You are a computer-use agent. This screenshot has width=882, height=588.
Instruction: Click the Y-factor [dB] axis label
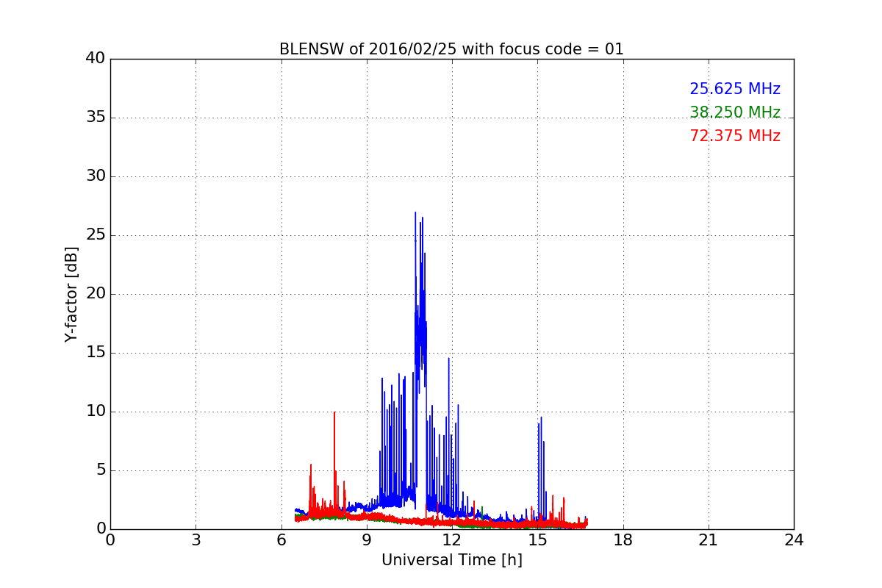click(71, 294)
